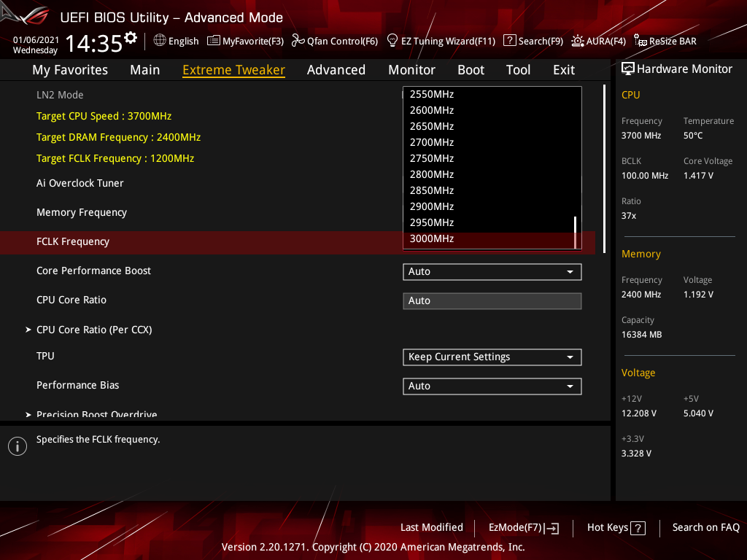Click Target DRAM Frequency : 2400MHz text

119,138
